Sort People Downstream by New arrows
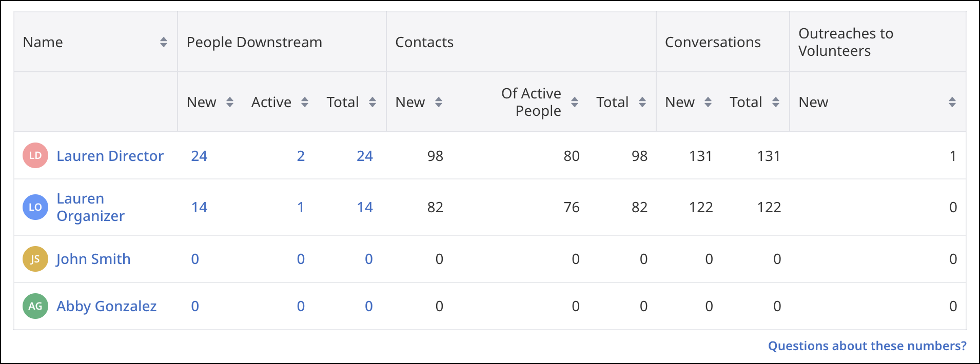This screenshot has height=364, width=980. tap(230, 102)
